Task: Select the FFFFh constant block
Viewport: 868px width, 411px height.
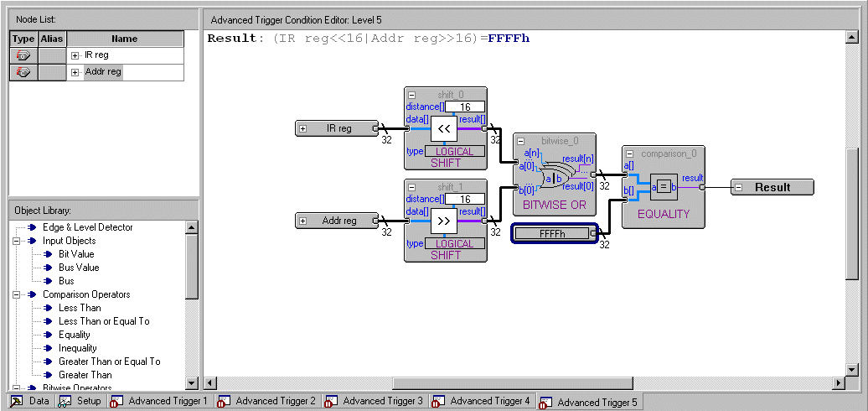Action: (x=554, y=233)
